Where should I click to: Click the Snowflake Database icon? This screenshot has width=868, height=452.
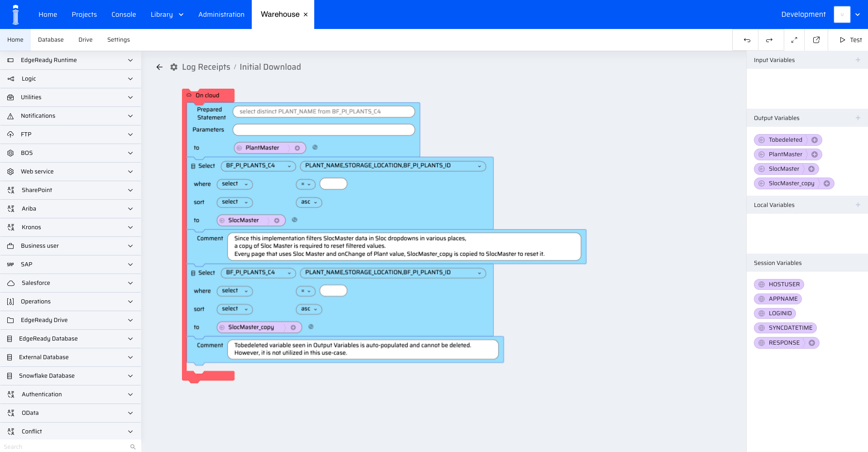pos(10,376)
